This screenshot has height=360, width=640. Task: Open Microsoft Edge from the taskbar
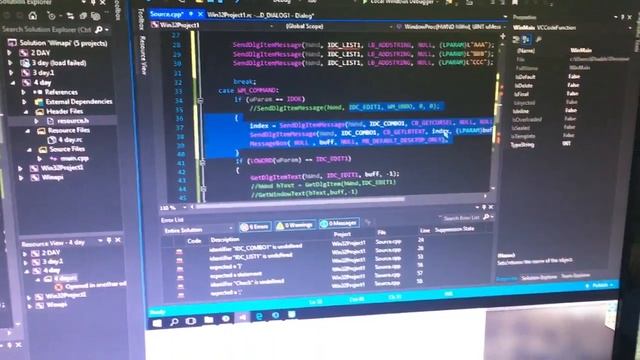[259, 316]
